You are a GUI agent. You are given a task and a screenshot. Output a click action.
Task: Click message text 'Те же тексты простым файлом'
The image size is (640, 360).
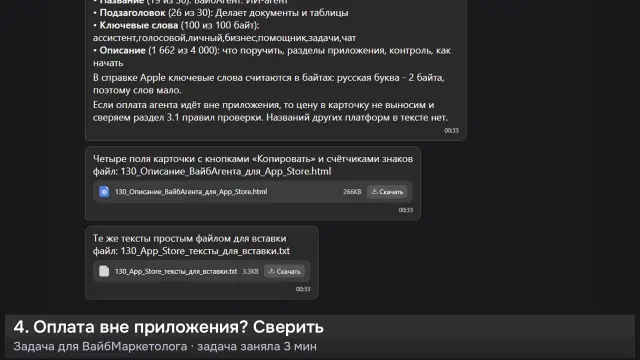click(x=189, y=238)
